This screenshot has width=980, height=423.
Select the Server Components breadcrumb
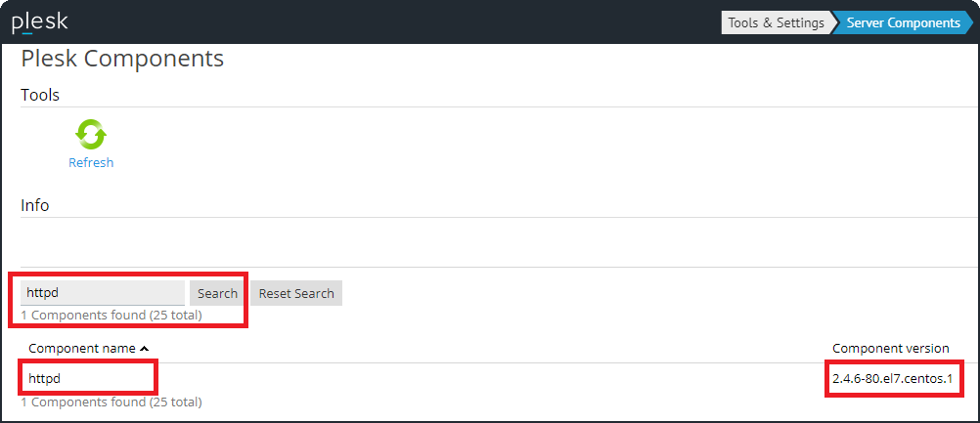[903, 22]
